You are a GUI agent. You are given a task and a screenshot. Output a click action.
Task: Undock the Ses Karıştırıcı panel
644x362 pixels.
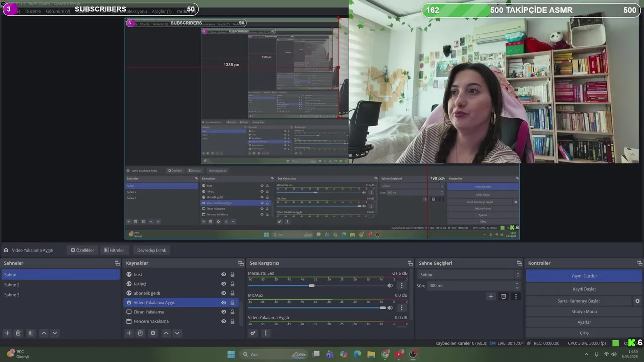pyautogui.click(x=410, y=263)
